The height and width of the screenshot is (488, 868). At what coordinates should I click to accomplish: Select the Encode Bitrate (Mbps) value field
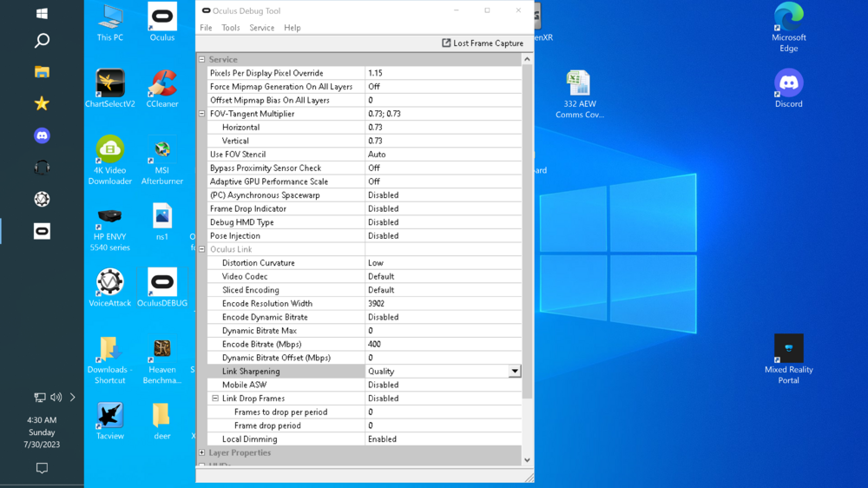pos(443,345)
